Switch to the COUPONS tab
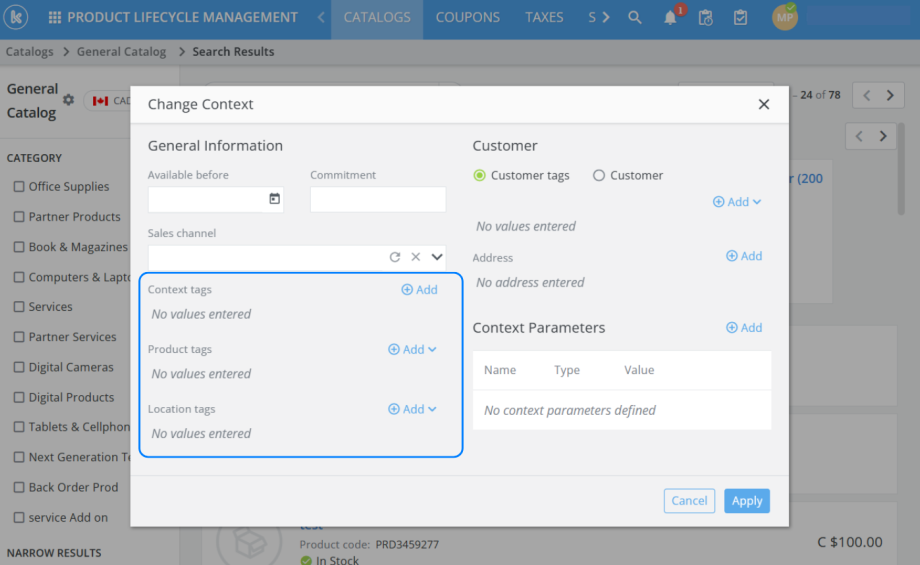 468,18
